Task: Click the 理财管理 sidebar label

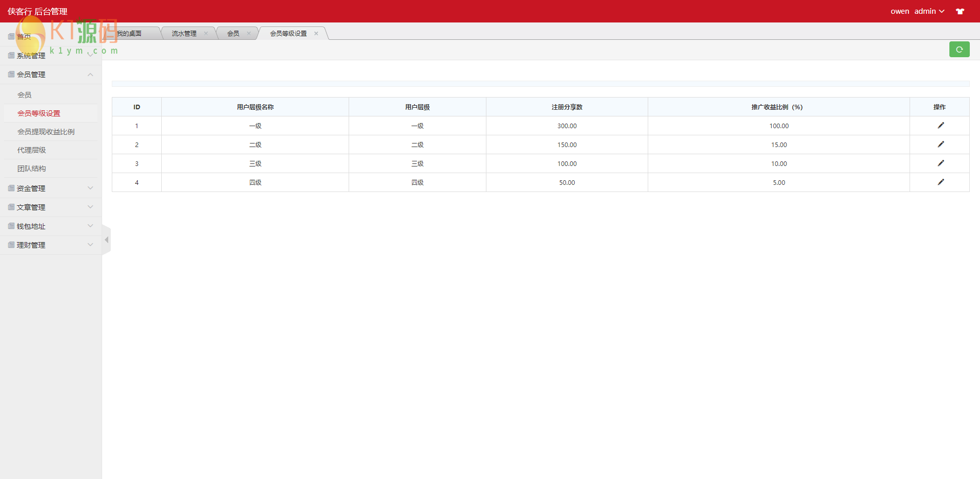Action: [31, 245]
